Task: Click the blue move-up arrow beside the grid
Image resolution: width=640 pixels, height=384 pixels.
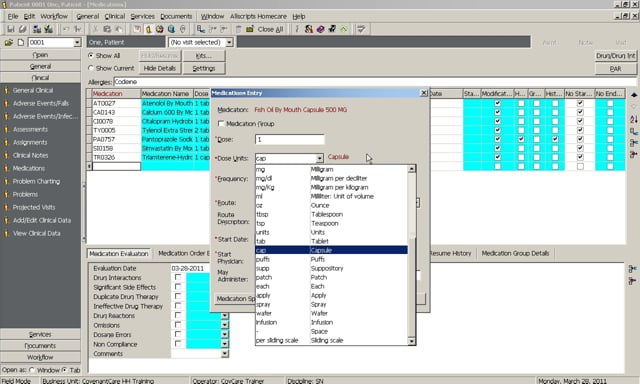Action: click(x=633, y=95)
